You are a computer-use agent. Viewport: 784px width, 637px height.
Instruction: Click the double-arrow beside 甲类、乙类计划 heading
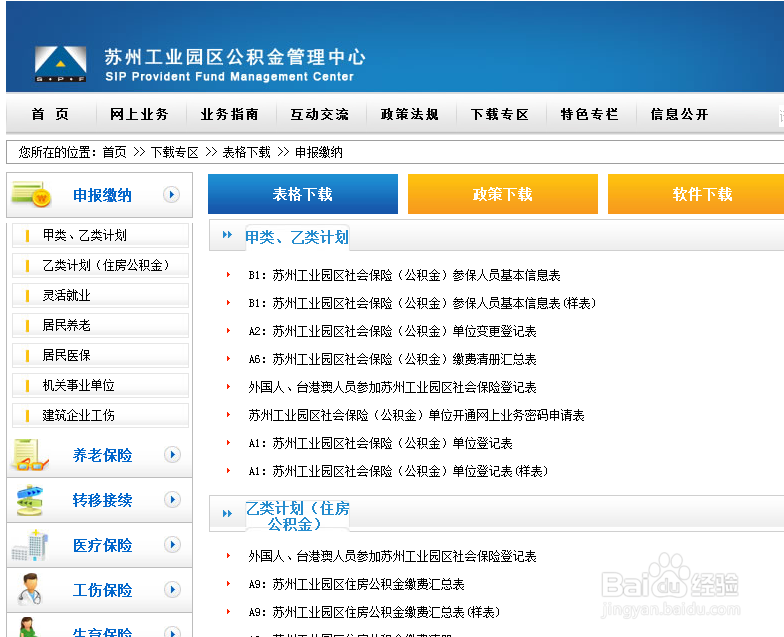[228, 234]
